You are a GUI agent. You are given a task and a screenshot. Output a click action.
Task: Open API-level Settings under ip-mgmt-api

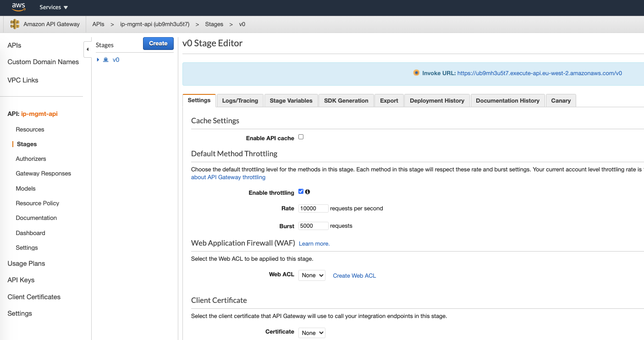coord(27,248)
